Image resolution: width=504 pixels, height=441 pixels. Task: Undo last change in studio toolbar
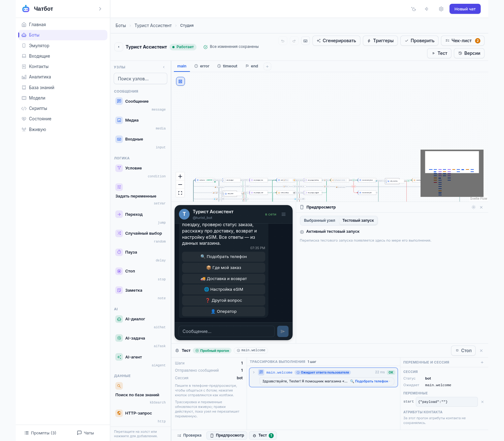pos(283,41)
